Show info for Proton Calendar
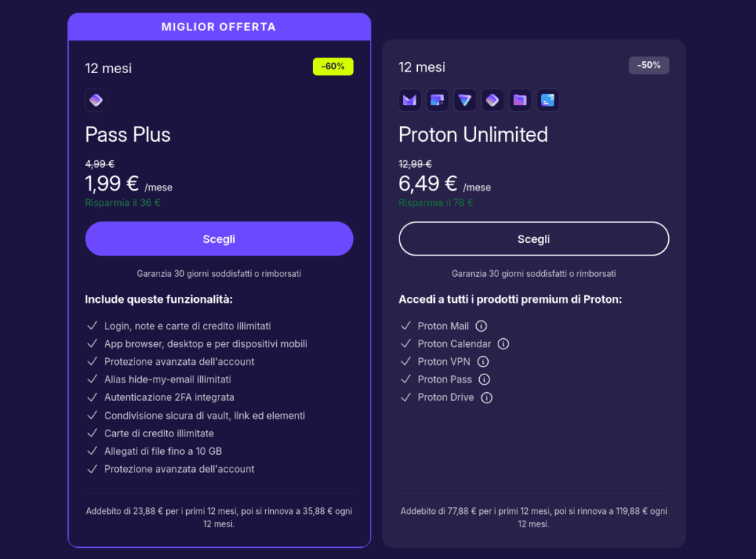Screen dimensions: 756x559 tap(504, 344)
